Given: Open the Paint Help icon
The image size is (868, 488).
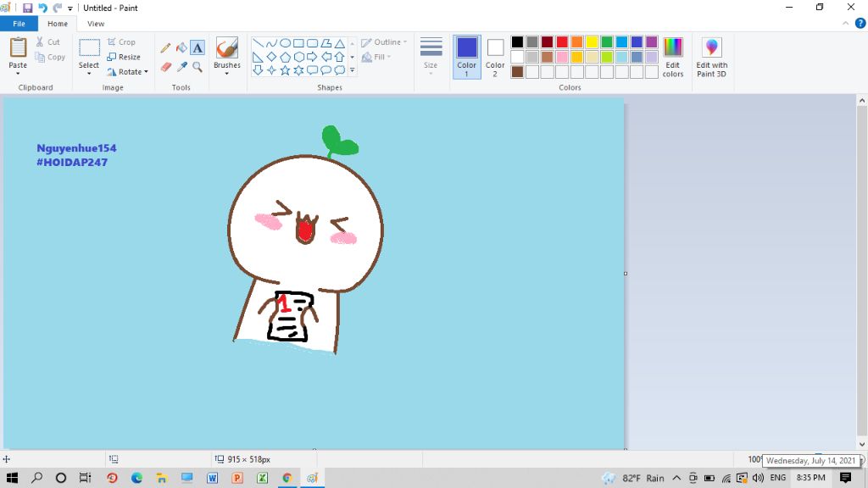Looking at the screenshot, I should pos(860,23).
